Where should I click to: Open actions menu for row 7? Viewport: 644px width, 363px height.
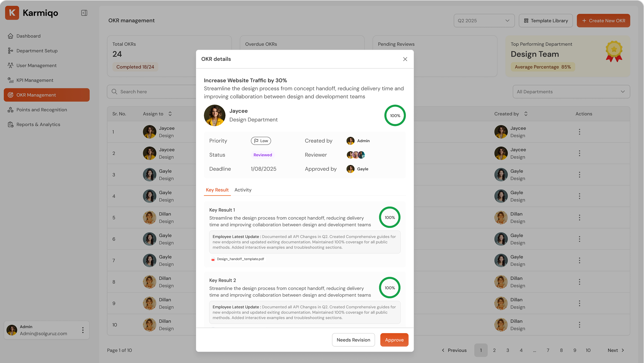coord(579,261)
